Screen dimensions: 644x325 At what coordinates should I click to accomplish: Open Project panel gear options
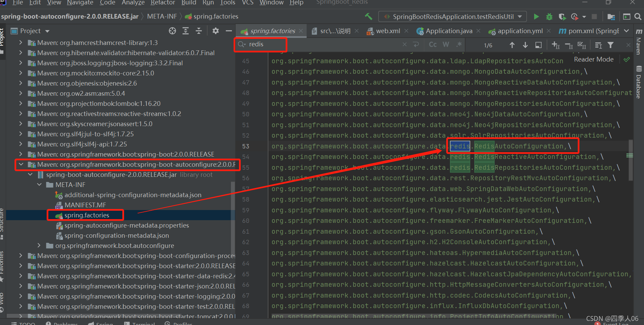point(216,31)
